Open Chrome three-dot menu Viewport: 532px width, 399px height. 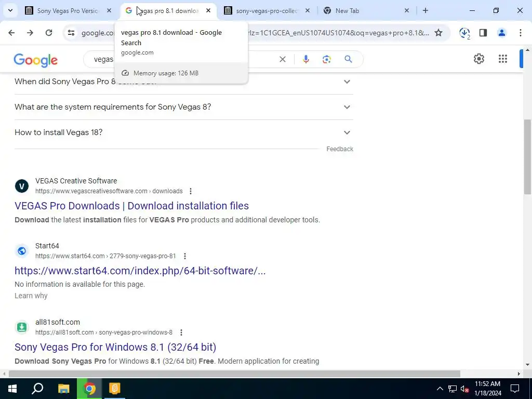pos(521,33)
